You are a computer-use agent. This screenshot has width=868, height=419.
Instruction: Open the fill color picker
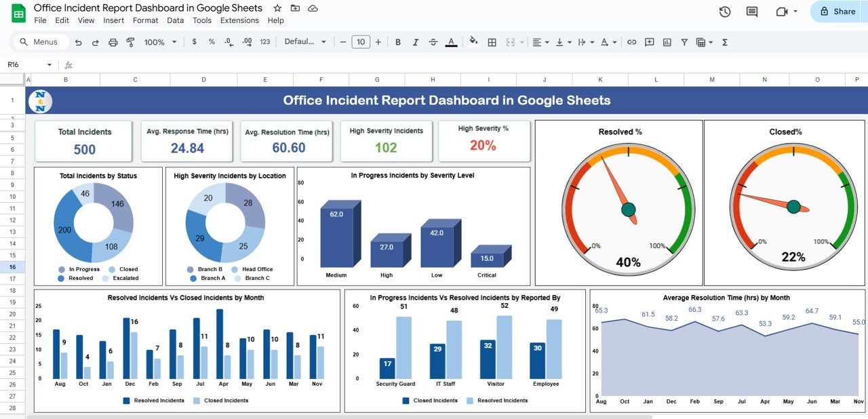[x=473, y=42]
